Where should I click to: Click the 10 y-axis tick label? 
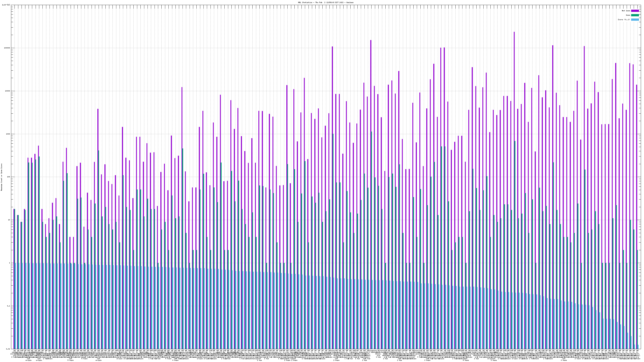(x=9, y=220)
